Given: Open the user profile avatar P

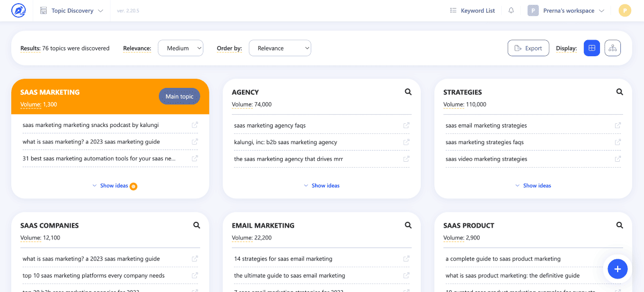Looking at the screenshot, I should pos(625,11).
